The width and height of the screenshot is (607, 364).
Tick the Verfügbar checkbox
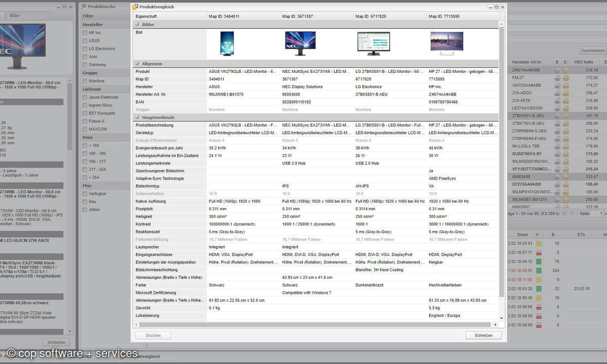coord(85,194)
